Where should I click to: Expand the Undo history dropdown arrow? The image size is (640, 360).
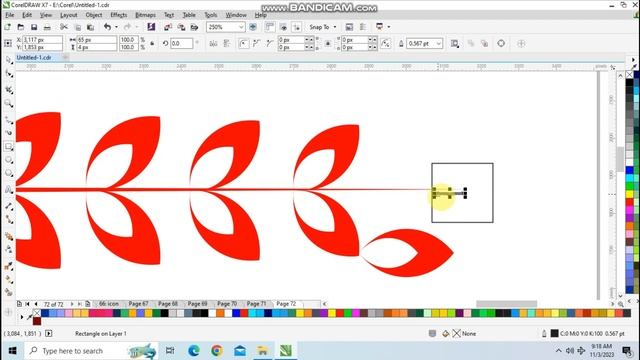click(116, 27)
